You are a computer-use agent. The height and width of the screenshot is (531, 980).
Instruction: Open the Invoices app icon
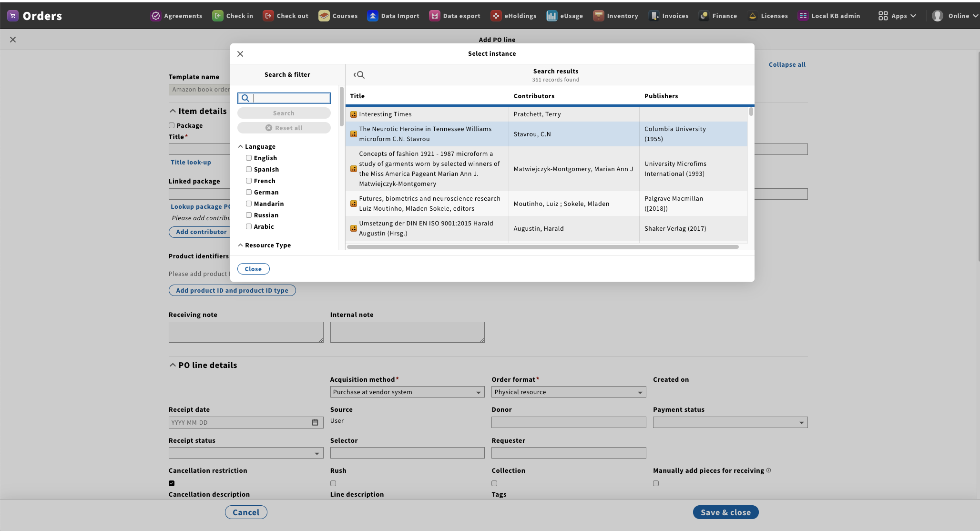653,16
